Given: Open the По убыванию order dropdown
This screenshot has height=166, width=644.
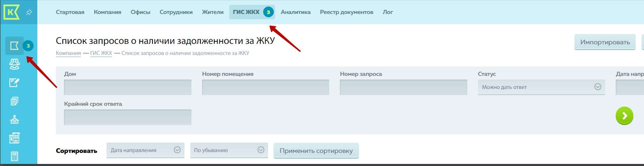Looking at the screenshot, I should pos(229,150).
